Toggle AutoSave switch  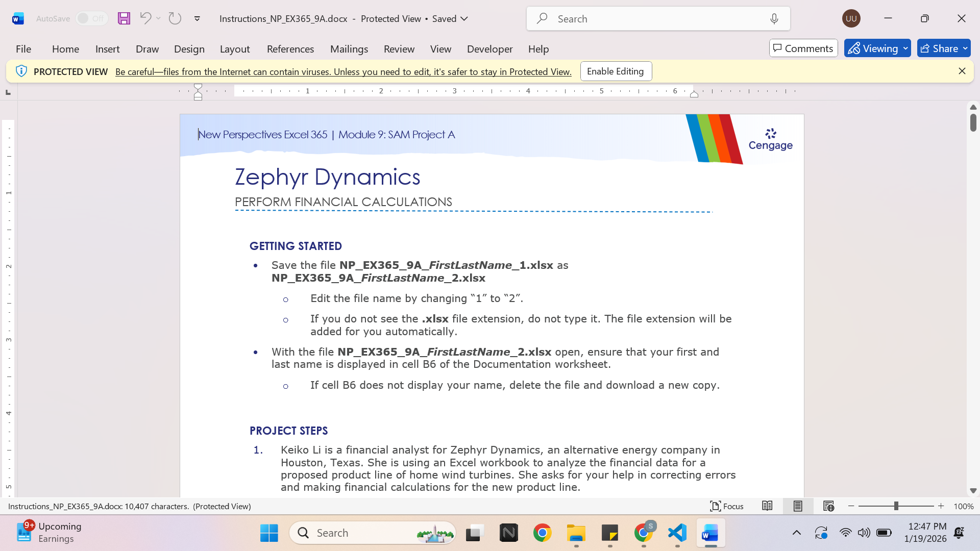[92, 18]
